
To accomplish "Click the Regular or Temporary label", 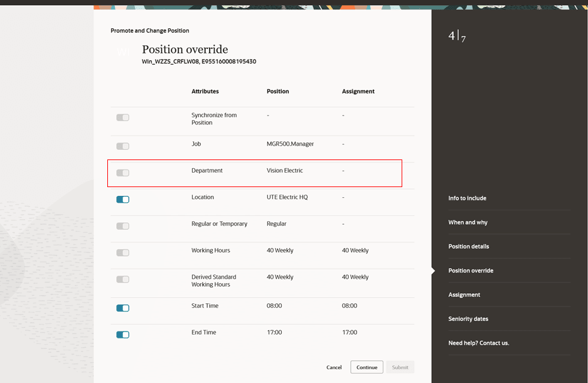I will click(x=220, y=224).
